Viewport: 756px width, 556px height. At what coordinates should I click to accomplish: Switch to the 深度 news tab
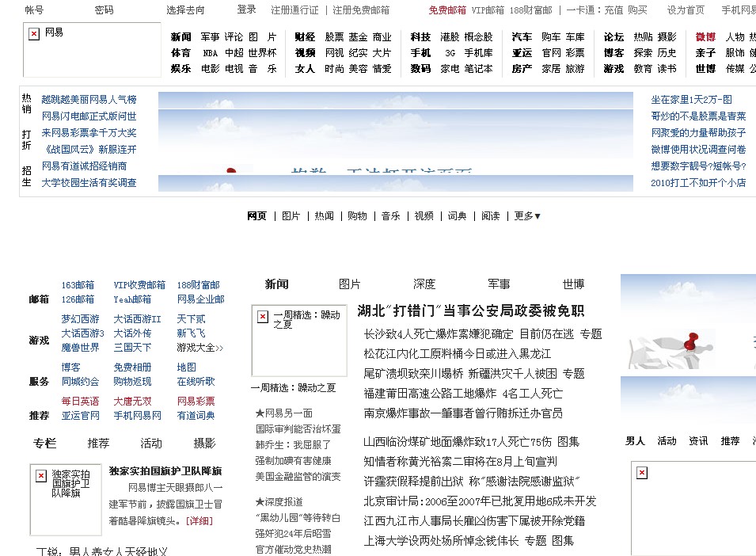coord(424,284)
